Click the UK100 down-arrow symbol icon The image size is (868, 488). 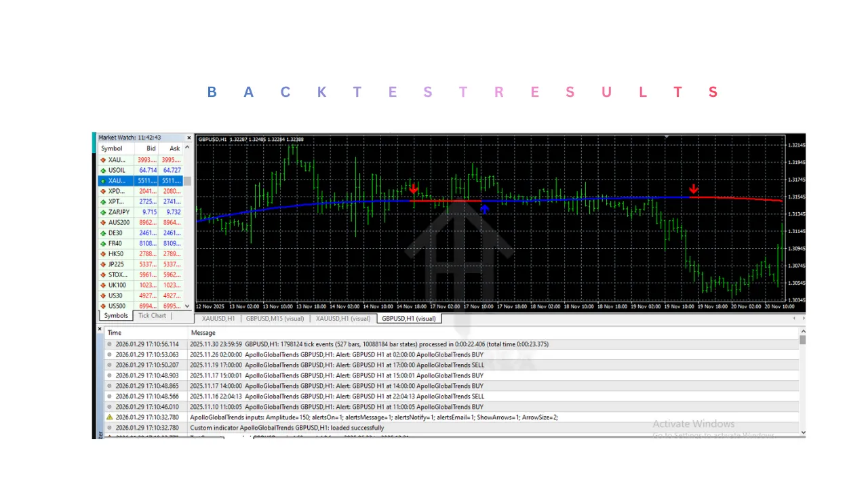102,285
